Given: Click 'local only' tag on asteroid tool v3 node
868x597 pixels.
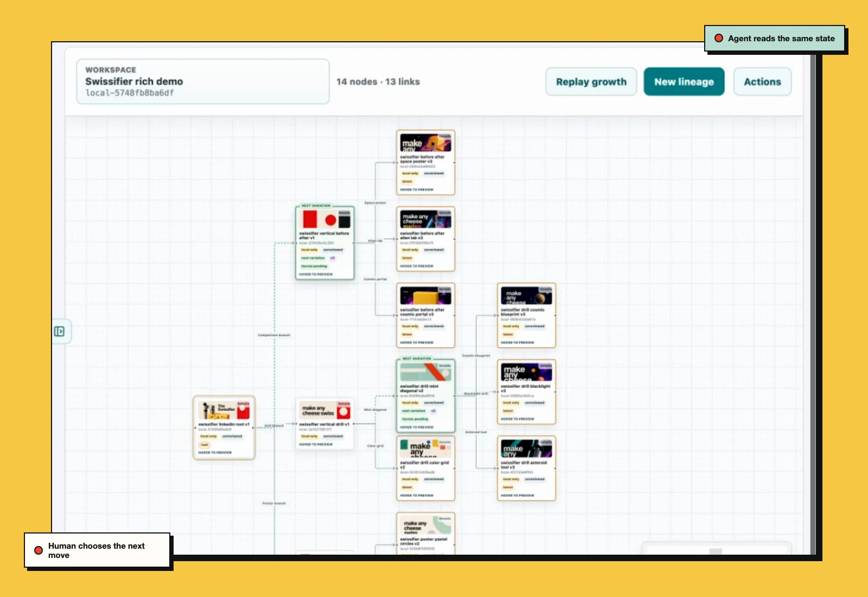Looking at the screenshot, I should (x=511, y=480).
